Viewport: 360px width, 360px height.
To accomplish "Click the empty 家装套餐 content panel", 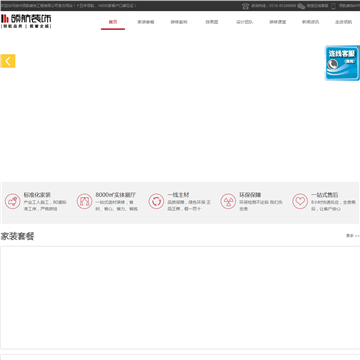I will [x=180, y=298].
